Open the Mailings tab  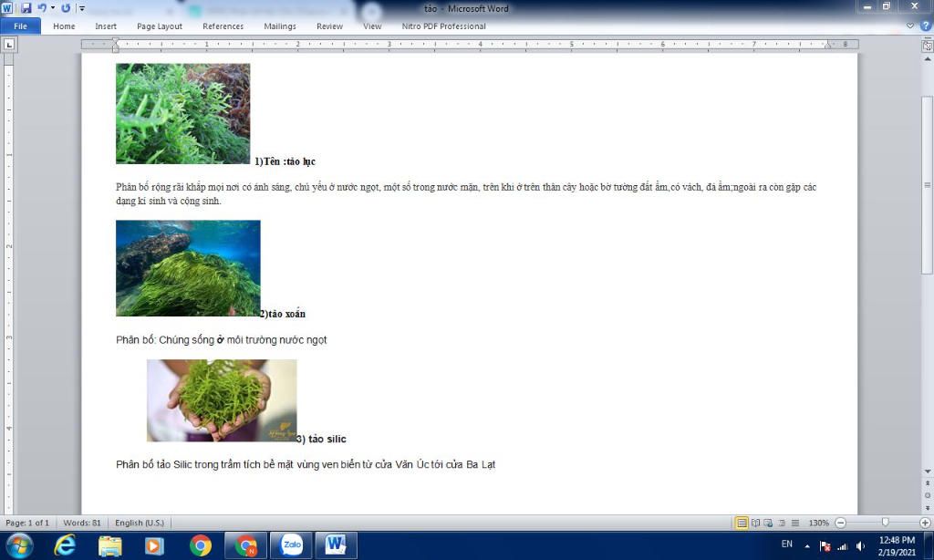[279, 26]
